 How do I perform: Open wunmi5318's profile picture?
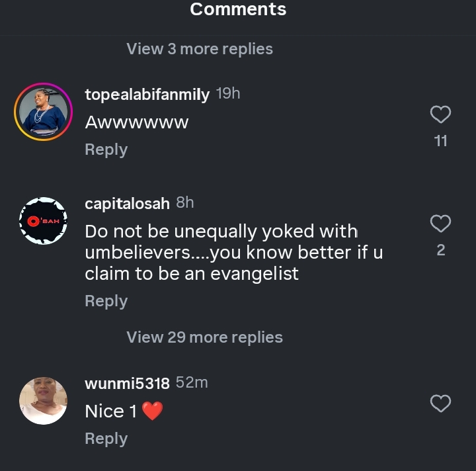tap(43, 400)
